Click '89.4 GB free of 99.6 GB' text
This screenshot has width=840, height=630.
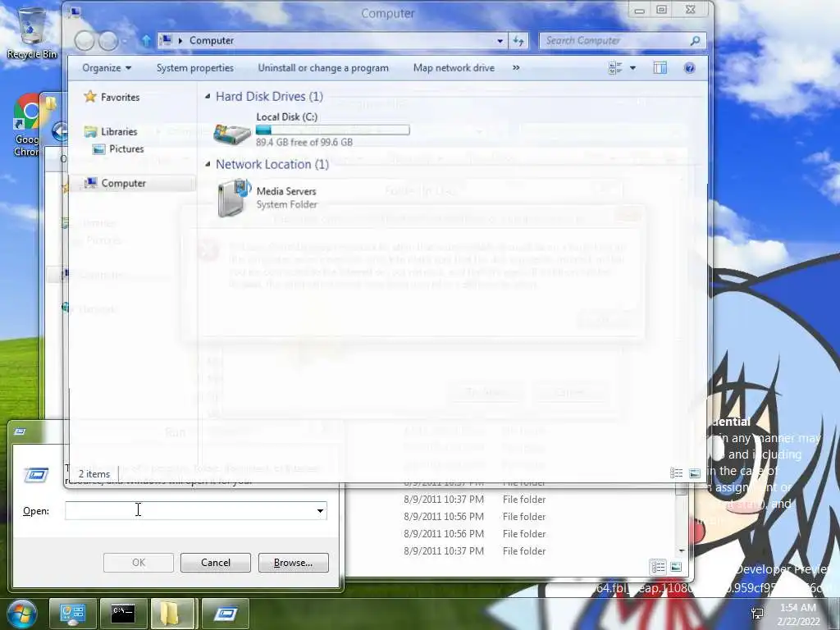[304, 143]
